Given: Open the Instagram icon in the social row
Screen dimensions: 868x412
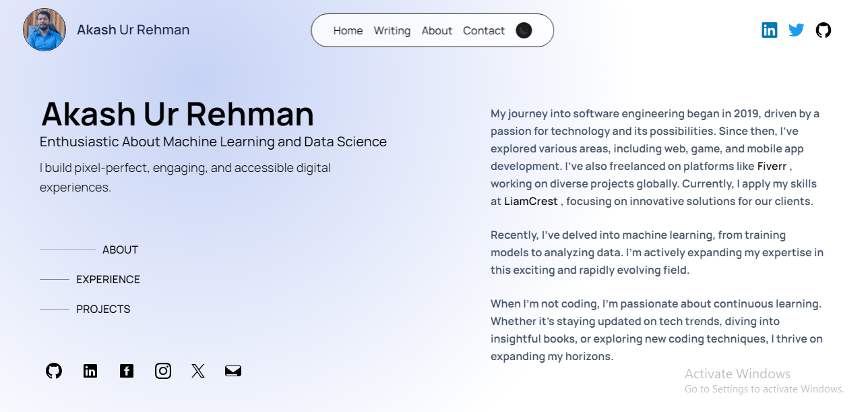Looking at the screenshot, I should click(x=163, y=371).
